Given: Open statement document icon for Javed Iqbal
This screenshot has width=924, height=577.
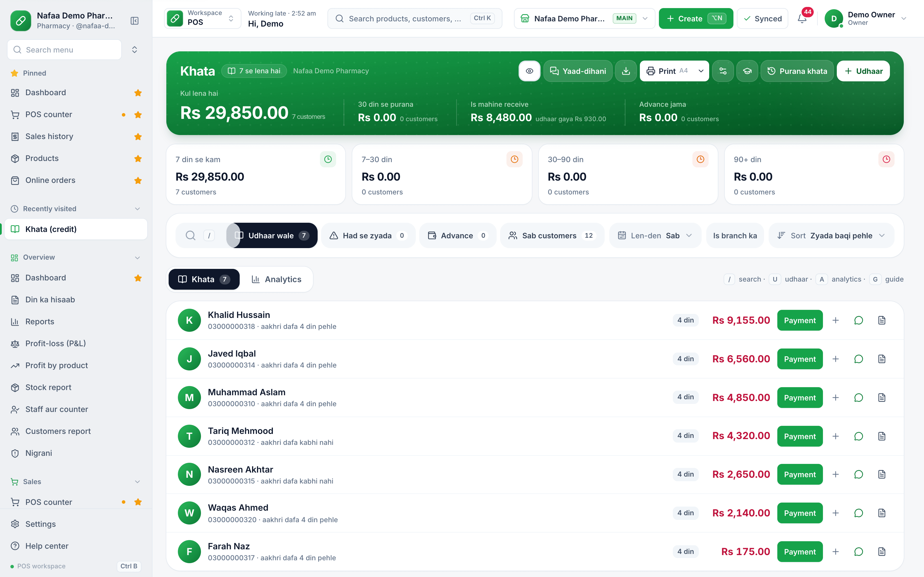Looking at the screenshot, I should (x=882, y=359).
